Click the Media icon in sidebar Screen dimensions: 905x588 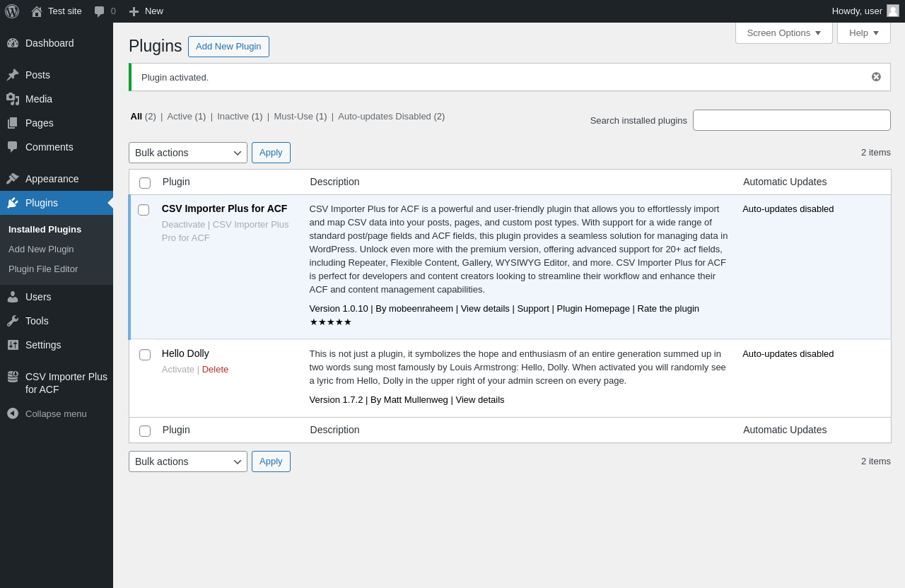click(13, 99)
